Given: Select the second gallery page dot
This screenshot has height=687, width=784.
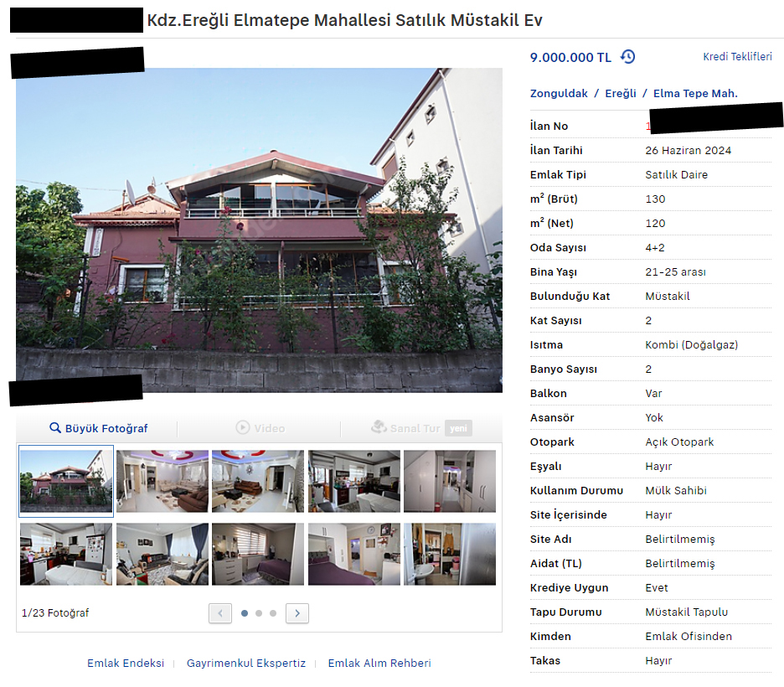Looking at the screenshot, I should pos(259,613).
